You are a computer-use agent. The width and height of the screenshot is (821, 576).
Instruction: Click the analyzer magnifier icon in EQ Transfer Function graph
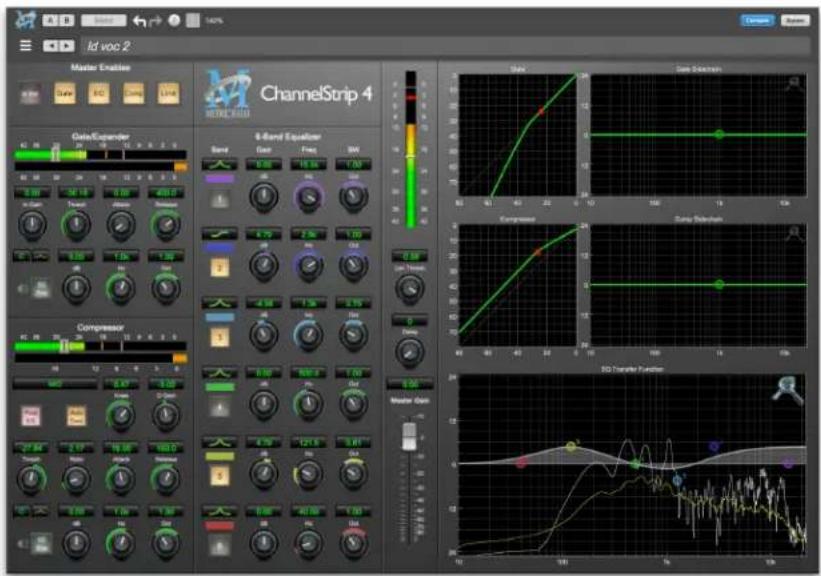(788, 390)
